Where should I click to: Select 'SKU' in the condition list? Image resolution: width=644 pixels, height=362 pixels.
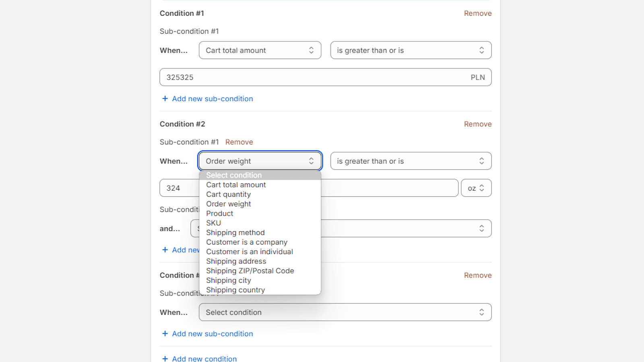coord(213,223)
